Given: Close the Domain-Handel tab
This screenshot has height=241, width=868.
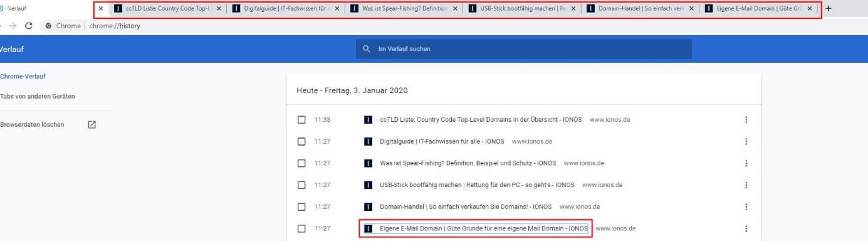Looking at the screenshot, I should (691, 9).
